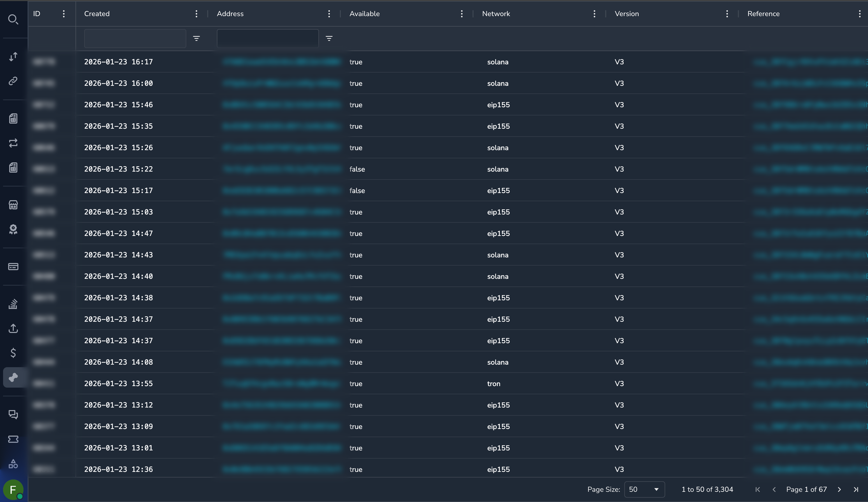Select the 2026-01-23 14:47 created cell
The height and width of the screenshot is (502, 868).
[118, 233]
